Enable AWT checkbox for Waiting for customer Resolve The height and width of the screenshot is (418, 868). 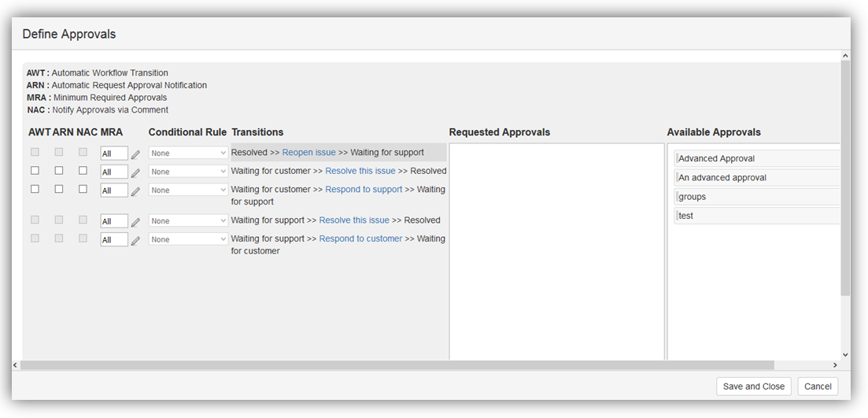click(x=35, y=171)
